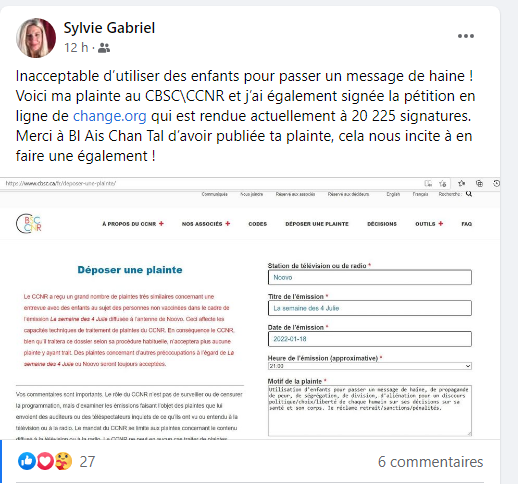The image size is (518, 484).
Task: Click the Care hugging-heart reaction icon
Action: point(63,461)
